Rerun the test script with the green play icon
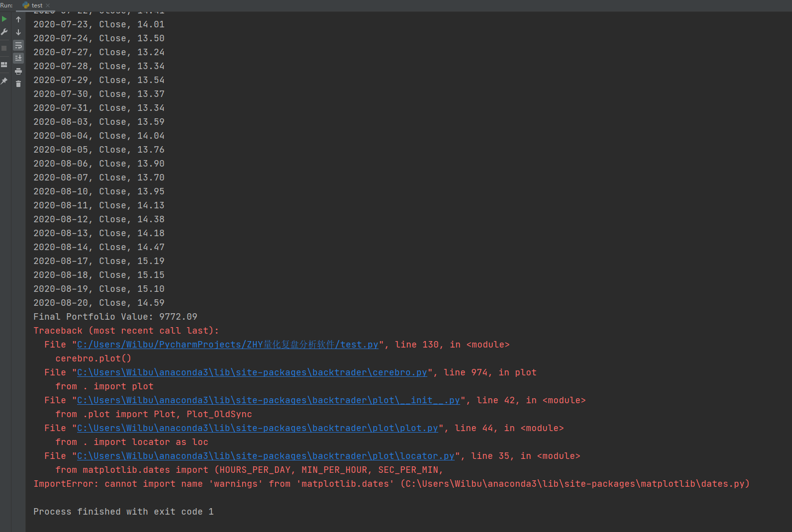Screen dimensions: 792x532 4,19
